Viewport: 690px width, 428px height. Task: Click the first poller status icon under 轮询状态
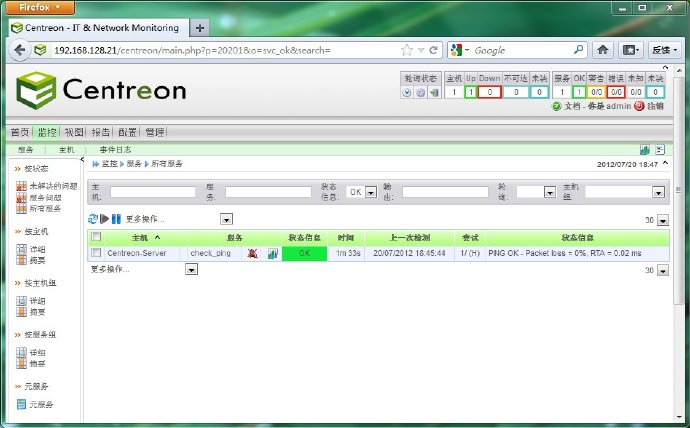point(407,92)
